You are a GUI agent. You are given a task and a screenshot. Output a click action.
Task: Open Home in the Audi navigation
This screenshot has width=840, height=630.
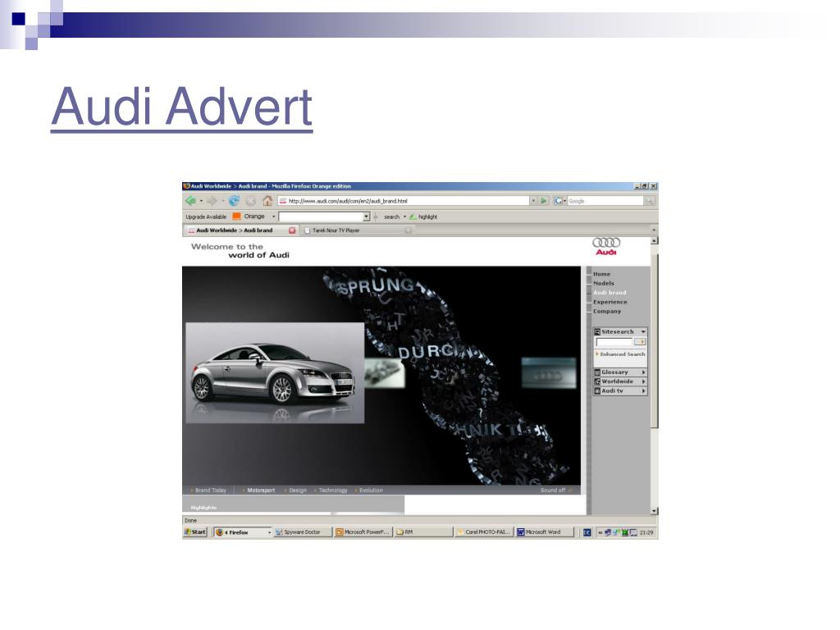pos(601,274)
